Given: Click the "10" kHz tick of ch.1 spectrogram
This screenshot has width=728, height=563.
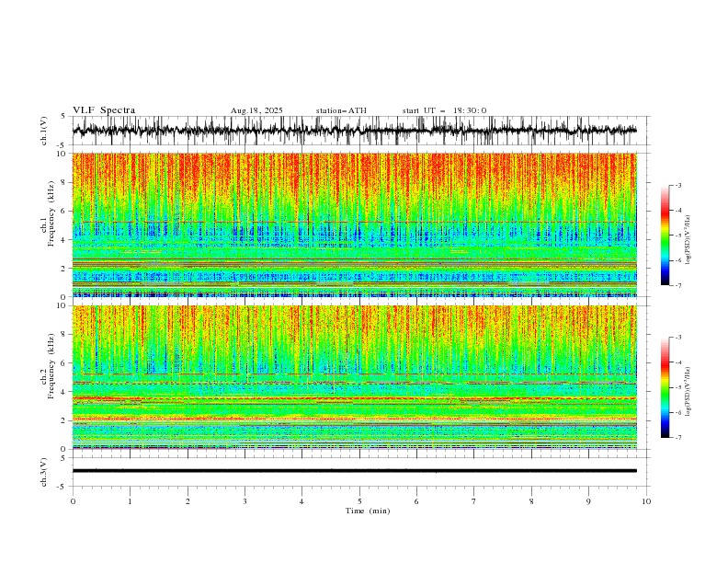Looking at the screenshot, I should pos(63,154).
